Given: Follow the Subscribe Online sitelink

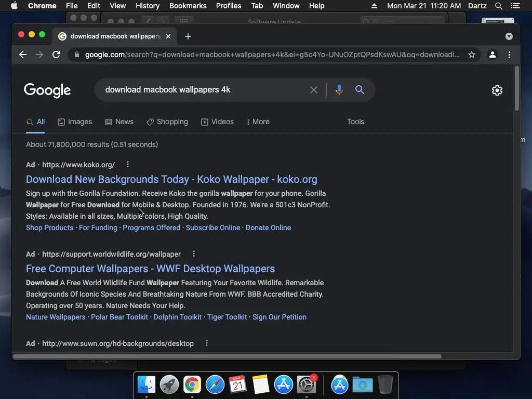Looking at the screenshot, I should (x=213, y=228).
